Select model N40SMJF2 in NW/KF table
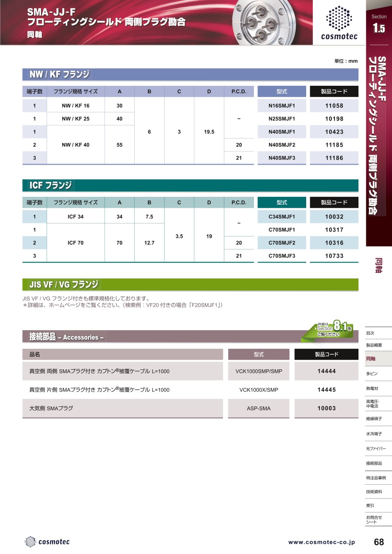 click(282, 145)
